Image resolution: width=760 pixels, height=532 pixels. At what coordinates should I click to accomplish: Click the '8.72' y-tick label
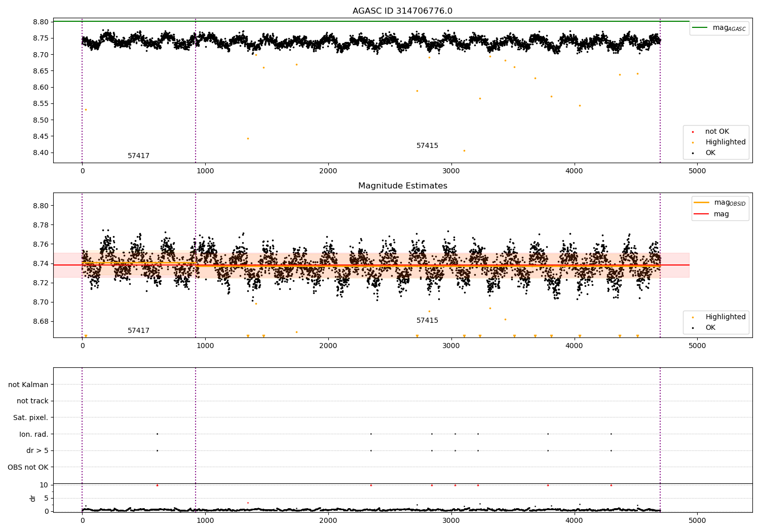pos(41,283)
